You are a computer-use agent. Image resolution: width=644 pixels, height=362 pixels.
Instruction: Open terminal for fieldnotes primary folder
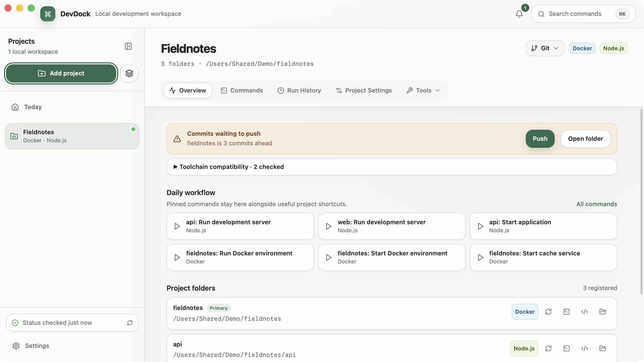pos(567,312)
